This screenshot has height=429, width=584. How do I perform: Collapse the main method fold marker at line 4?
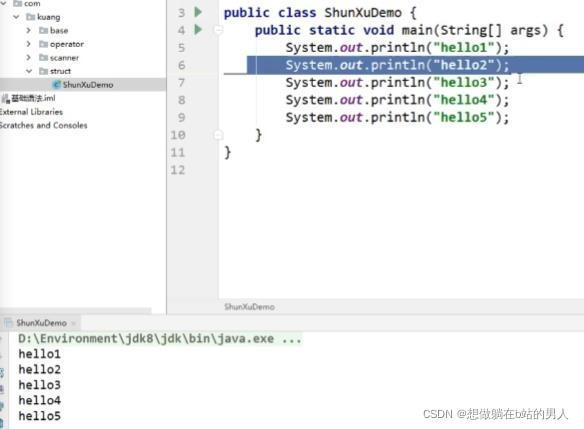point(219,30)
